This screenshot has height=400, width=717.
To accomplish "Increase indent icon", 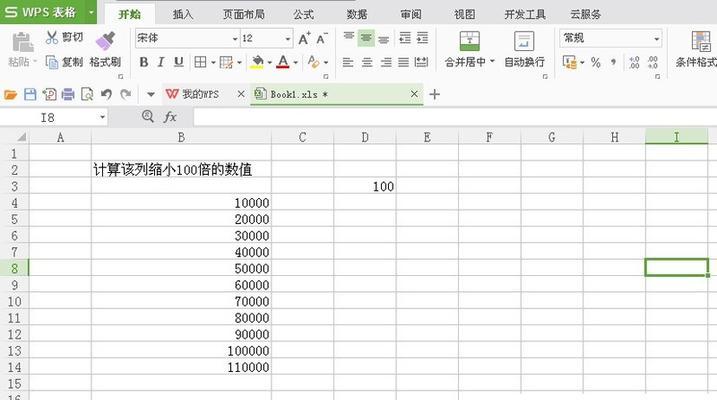I will 423,38.
